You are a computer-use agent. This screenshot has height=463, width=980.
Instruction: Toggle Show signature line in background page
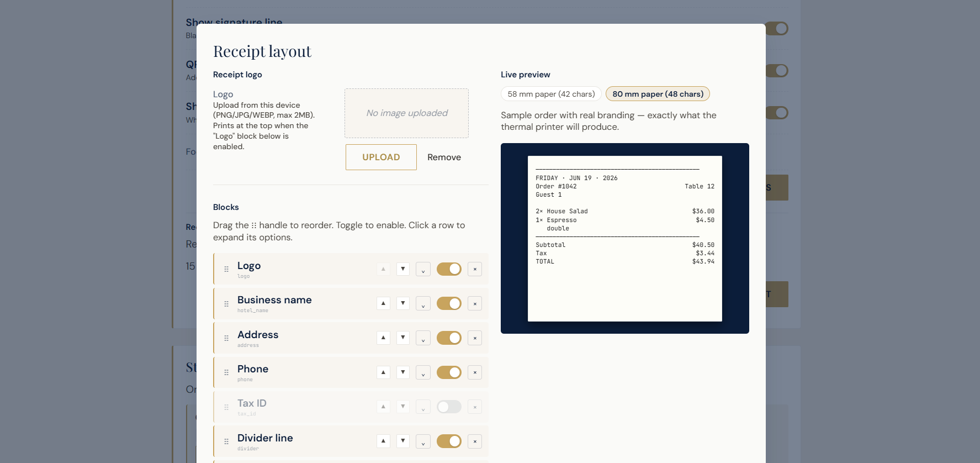click(x=777, y=28)
